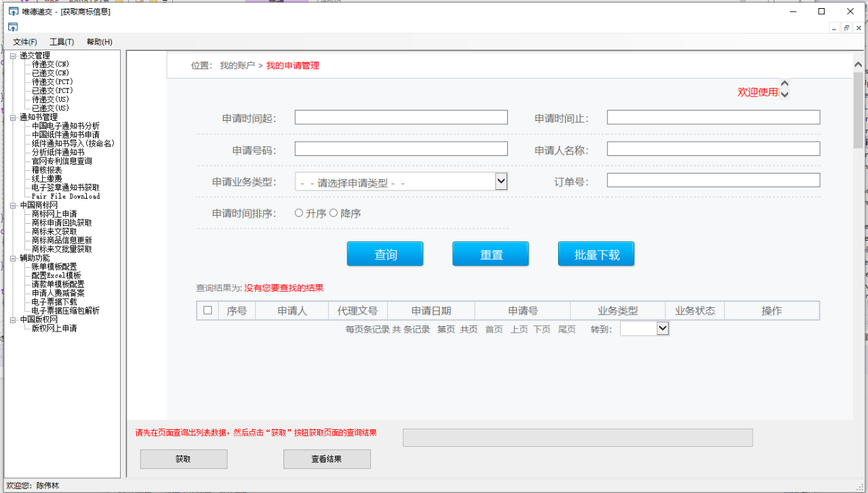Screen dimensions: 868x493
Task: Open the 文件(F) menu
Action: click(25, 42)
